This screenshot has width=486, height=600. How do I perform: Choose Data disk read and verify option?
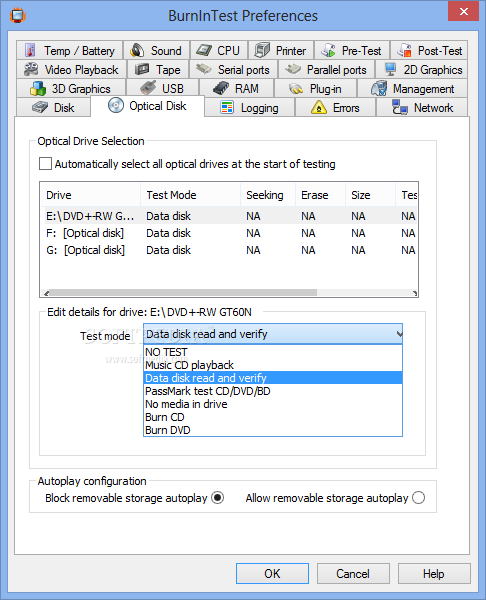(x=273, y=378)
